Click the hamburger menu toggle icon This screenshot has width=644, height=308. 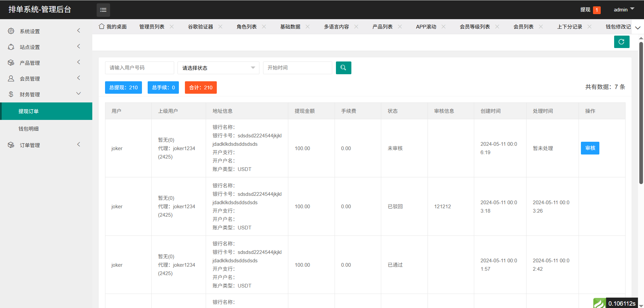103,10
